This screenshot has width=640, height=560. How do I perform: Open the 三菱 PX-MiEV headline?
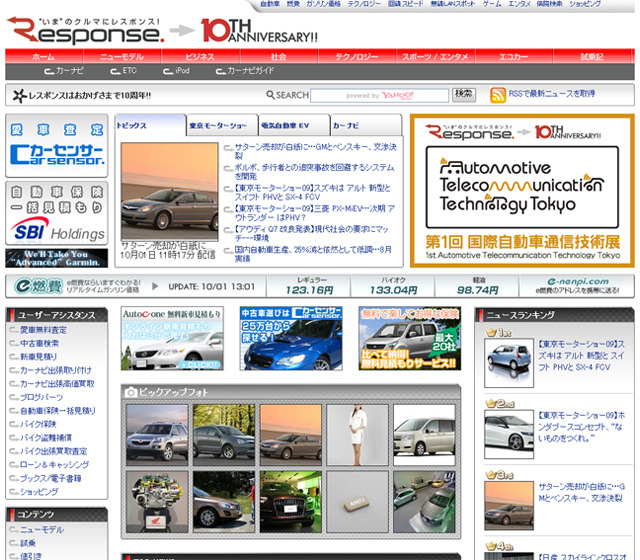pos(315,213)
